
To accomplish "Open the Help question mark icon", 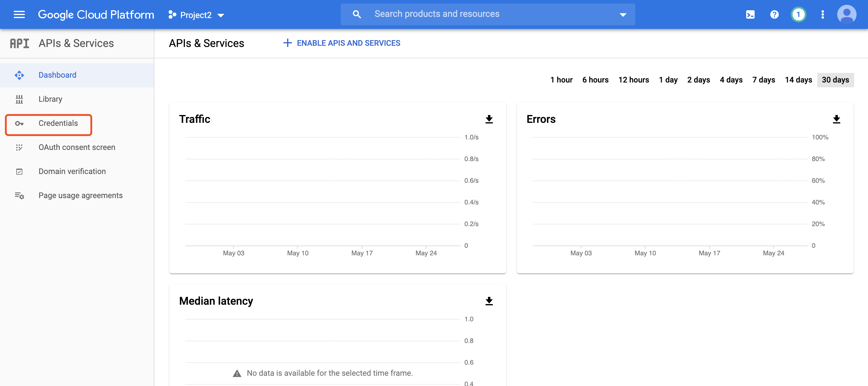I will coord(774,14).
